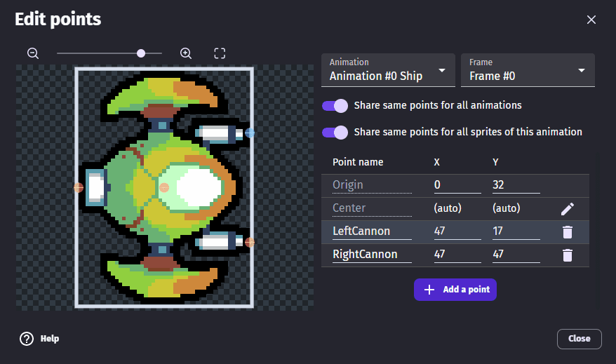This screenshot has height=364, width=616.
Task: Delete the LeftCannon point with trash icon
Action: (x=568, y=231)
